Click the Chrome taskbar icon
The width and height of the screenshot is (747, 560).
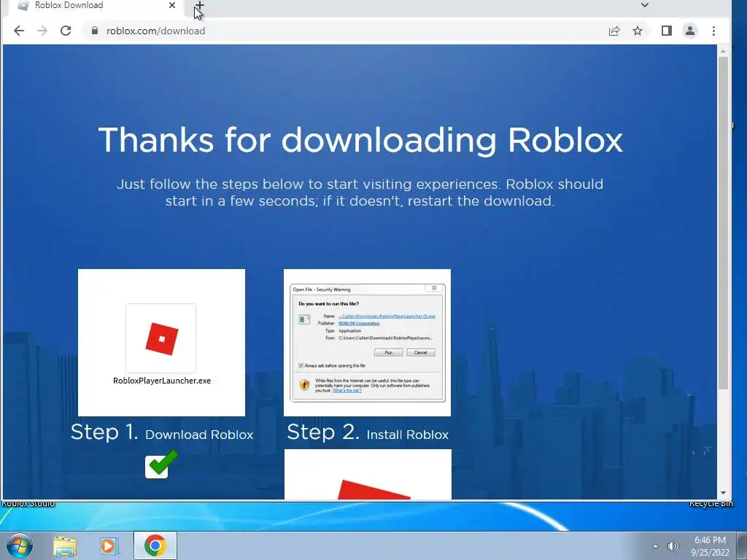(x=155, y=545)
